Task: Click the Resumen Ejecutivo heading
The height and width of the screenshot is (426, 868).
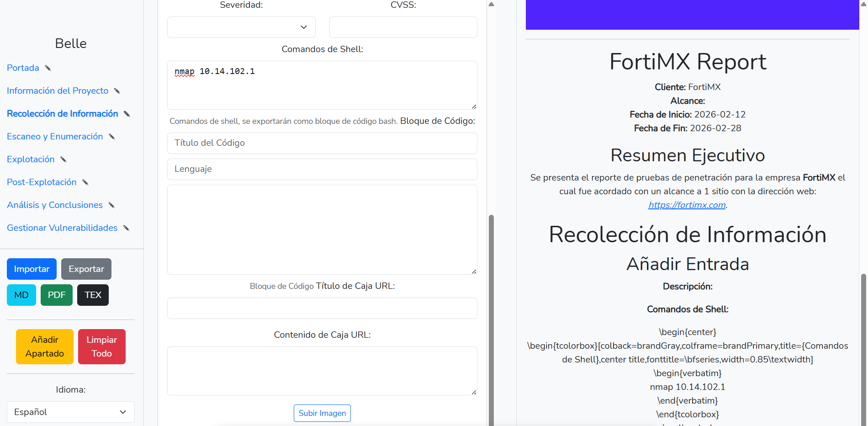Action: (x=688, y=155)
